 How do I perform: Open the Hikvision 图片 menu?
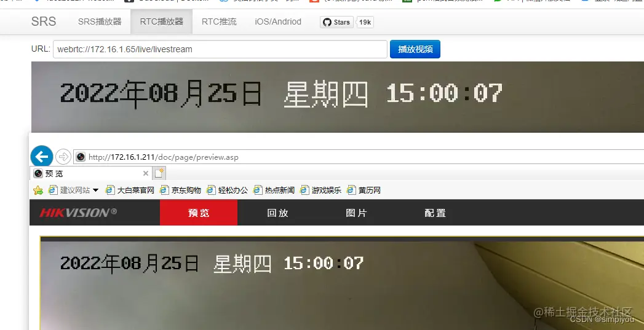(x=356, y=213)
